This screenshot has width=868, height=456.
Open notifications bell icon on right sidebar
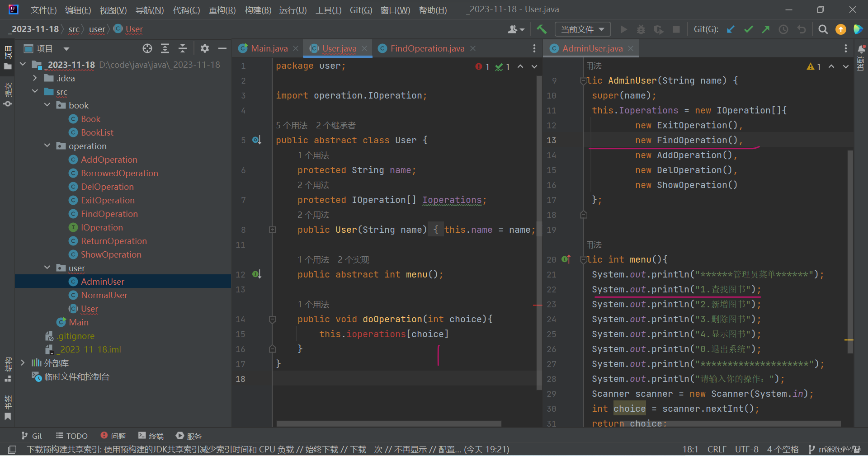click(861, 49)
